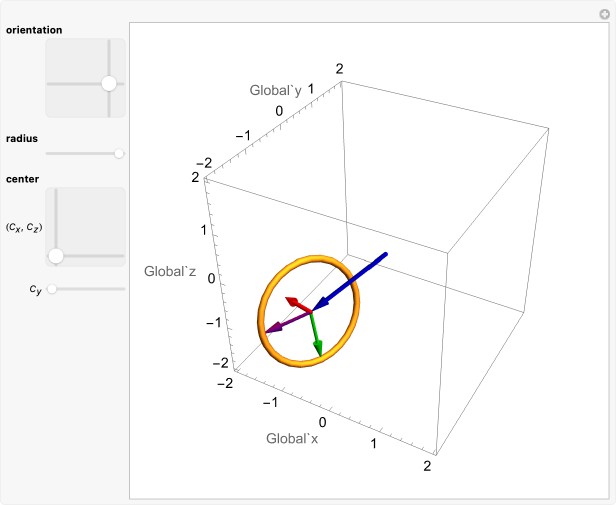Screen dimensions: 616x506
Task: Click the "center" control label
Action: (22, 180)
